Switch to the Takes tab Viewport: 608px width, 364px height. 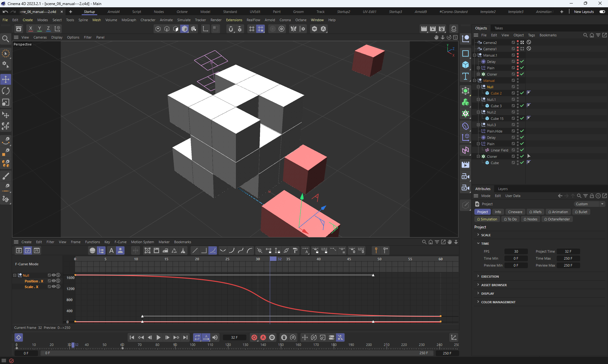coord(498,28)
